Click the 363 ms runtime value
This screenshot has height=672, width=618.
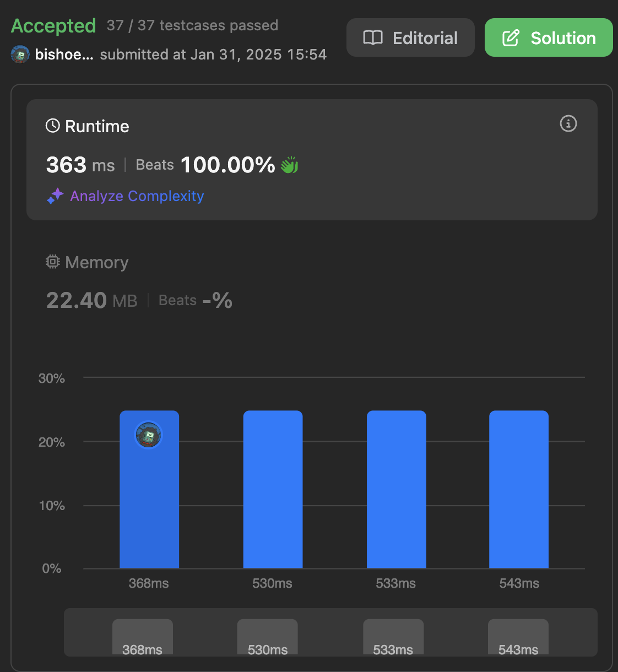[80, 165]
